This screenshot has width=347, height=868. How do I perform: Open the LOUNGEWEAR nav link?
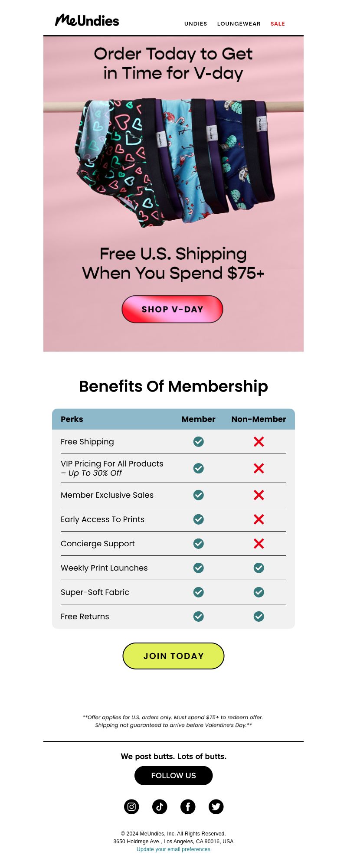pyautogui.click(x=239, y=24)
